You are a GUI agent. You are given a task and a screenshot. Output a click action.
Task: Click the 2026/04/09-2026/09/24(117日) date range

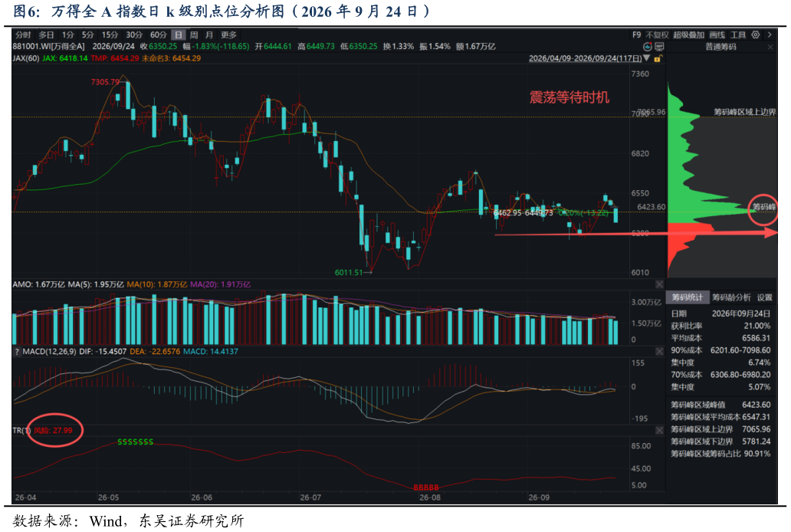coord(585,58)
